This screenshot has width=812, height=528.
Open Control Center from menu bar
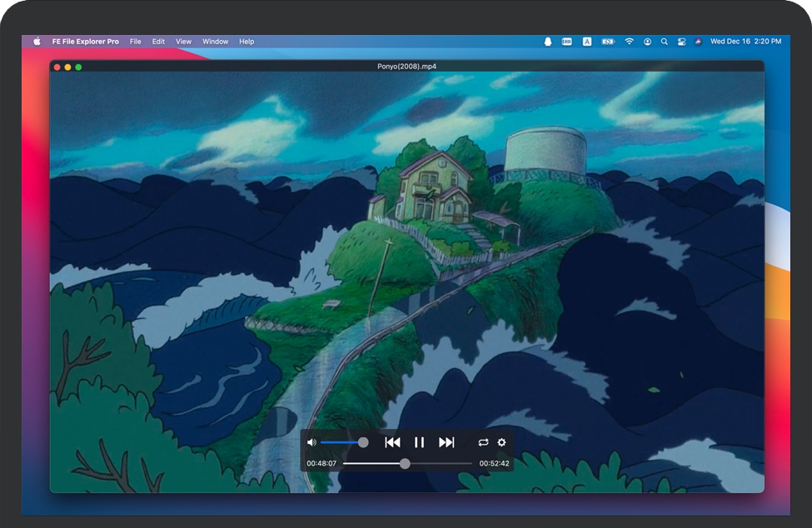pos(680,42)
